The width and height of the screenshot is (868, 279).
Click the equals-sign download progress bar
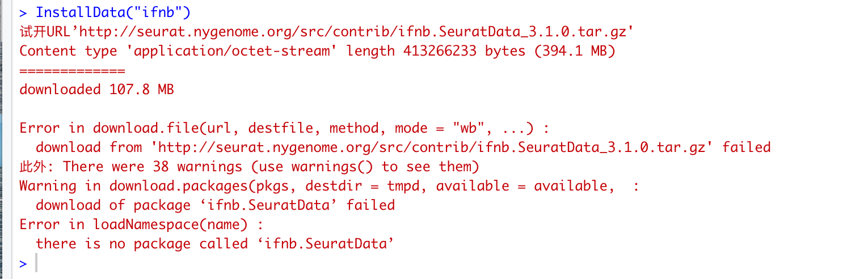[x=72, y=70]
